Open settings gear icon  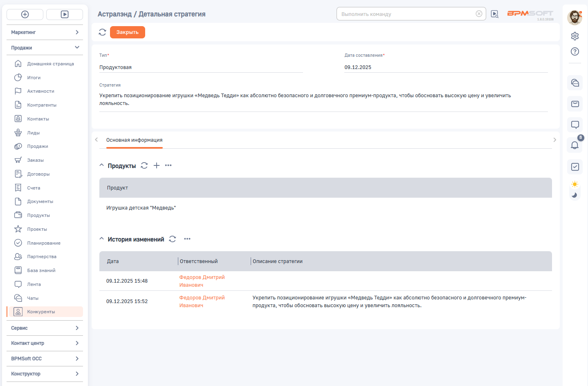575,36
